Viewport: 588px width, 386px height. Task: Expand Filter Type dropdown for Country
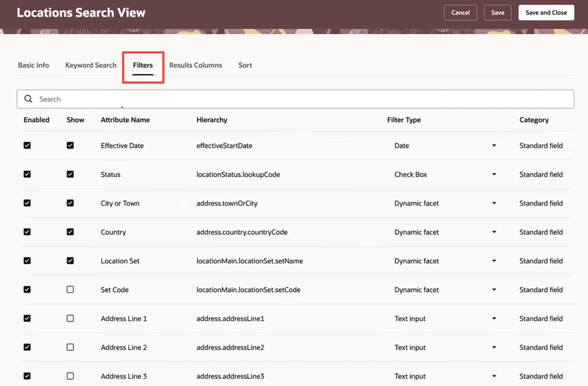click(x=494, y=232)
